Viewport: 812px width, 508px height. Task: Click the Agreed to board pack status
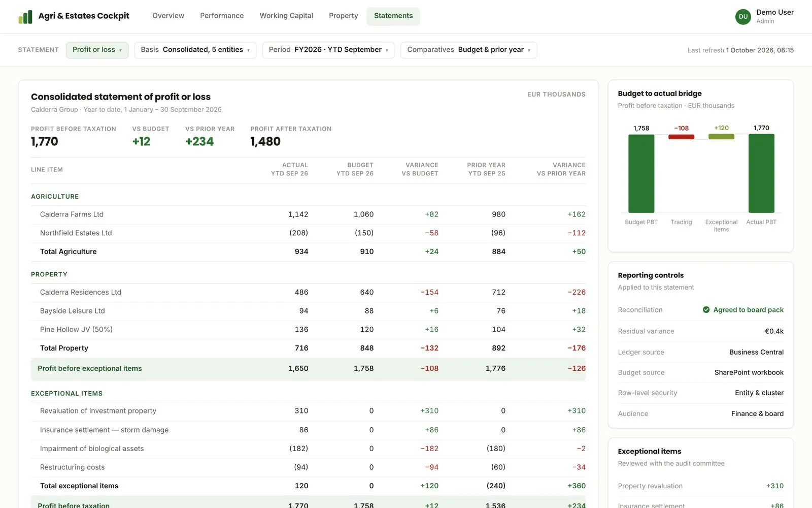[x=743, y=310]
